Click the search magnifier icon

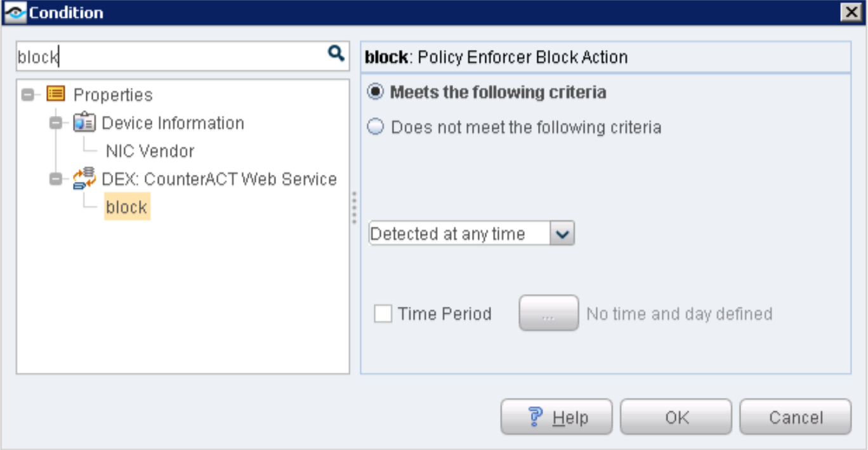(336, 53)
